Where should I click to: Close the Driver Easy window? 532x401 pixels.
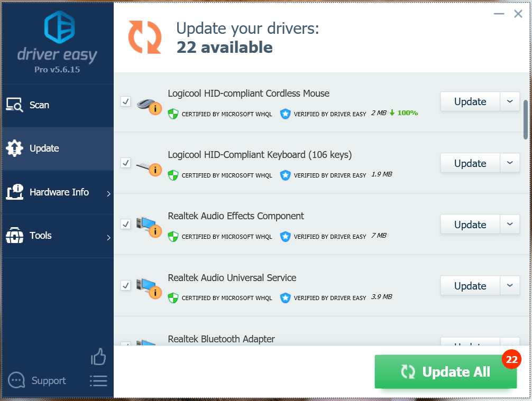click(x=518, y=14)
